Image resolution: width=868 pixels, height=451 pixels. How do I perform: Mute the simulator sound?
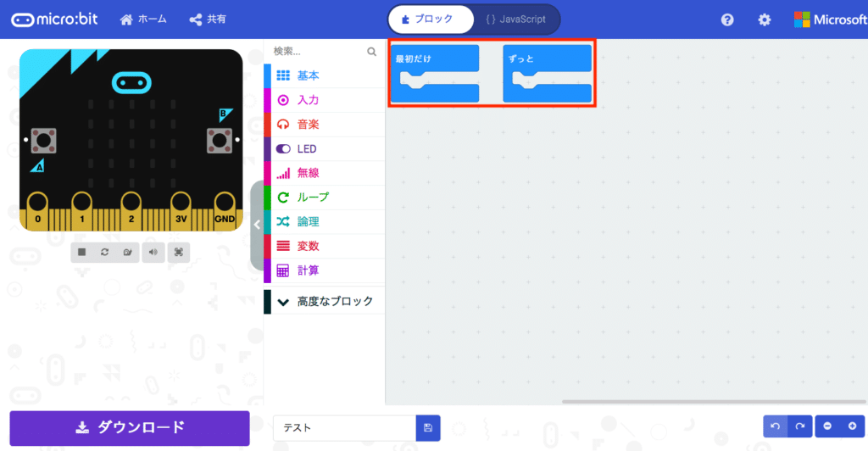(x=153, y=253)
